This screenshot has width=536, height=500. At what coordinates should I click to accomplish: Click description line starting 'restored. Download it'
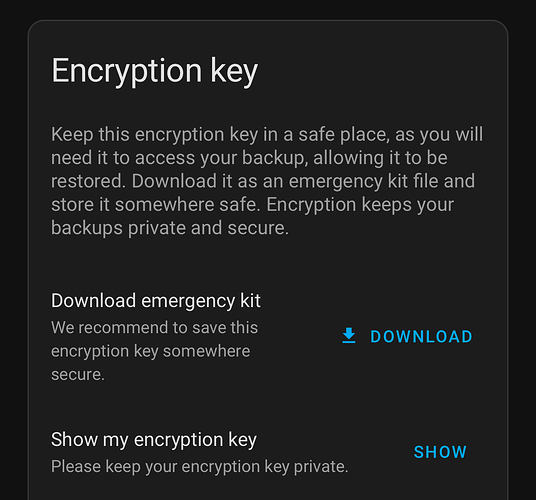coord(263,181)
